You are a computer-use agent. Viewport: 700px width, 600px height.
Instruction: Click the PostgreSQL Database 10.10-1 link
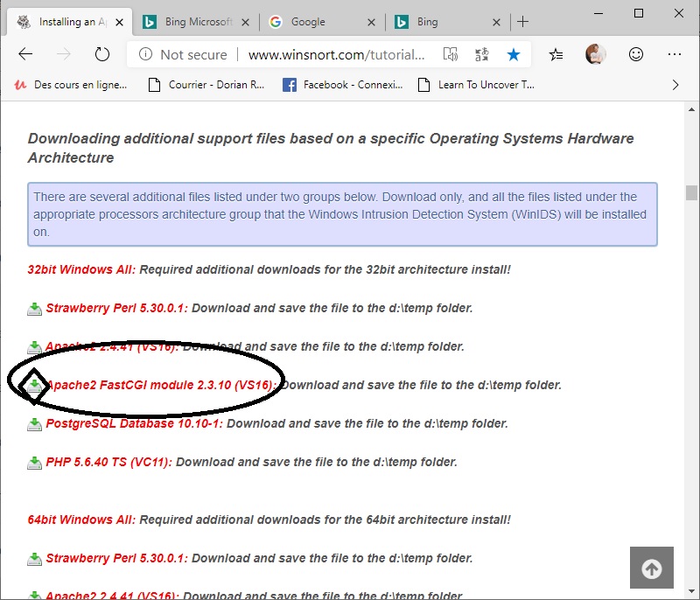point(134,423)
